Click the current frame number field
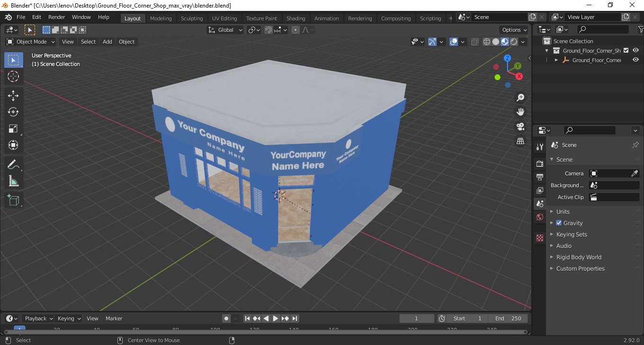 click(x=417, y=318)
